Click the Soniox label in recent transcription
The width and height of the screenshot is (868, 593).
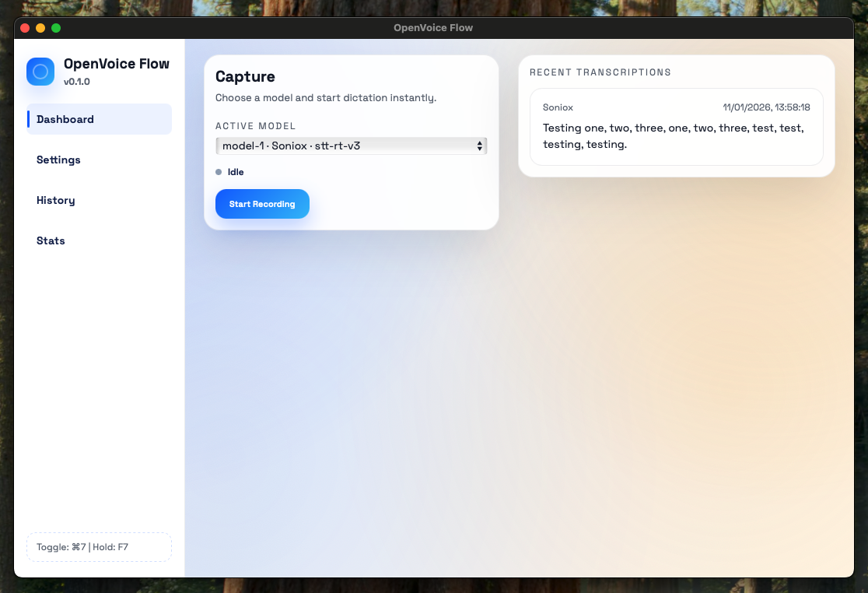(x=558, y=107)
